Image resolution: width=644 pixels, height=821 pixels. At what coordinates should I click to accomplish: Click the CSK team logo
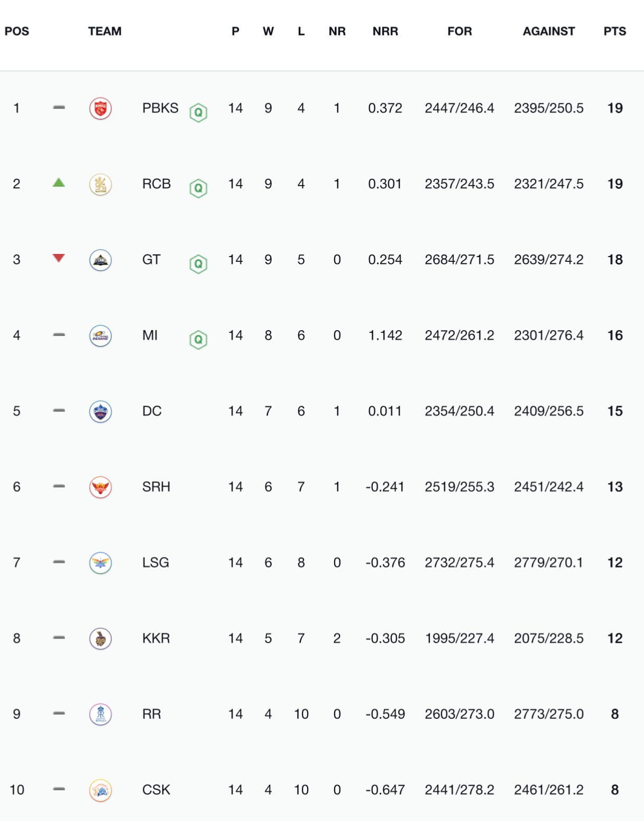pyautogui.click(x=100, y=790)
